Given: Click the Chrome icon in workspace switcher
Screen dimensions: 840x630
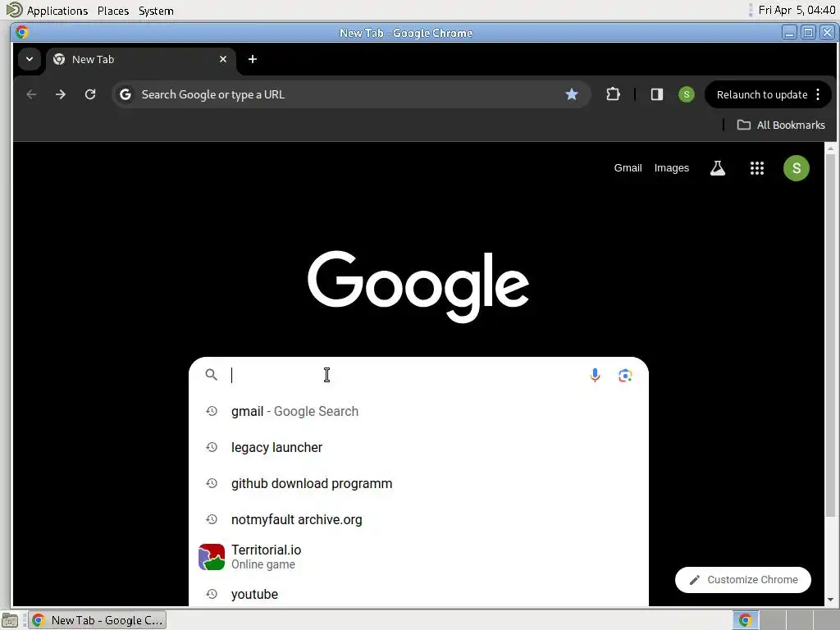Looking at the screenshot, I should (x=745, y=620).
